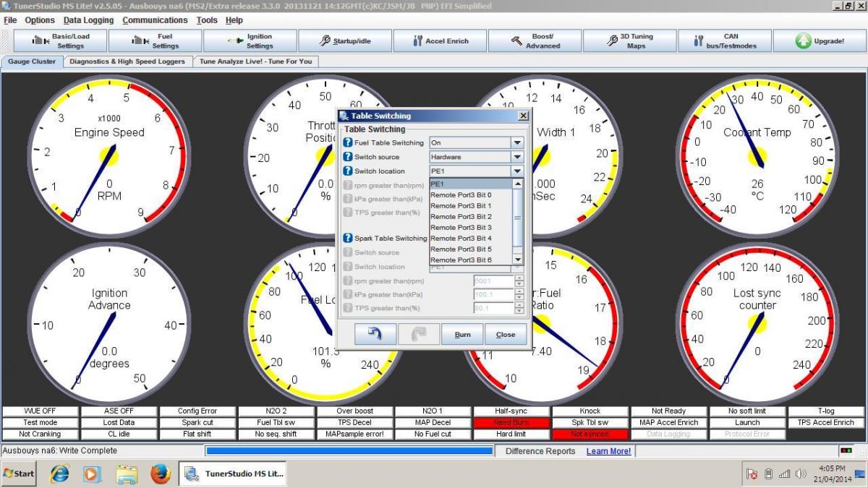
Task: Collapse the Switch location PE1 dropdown
Action: tap(517, 171)
